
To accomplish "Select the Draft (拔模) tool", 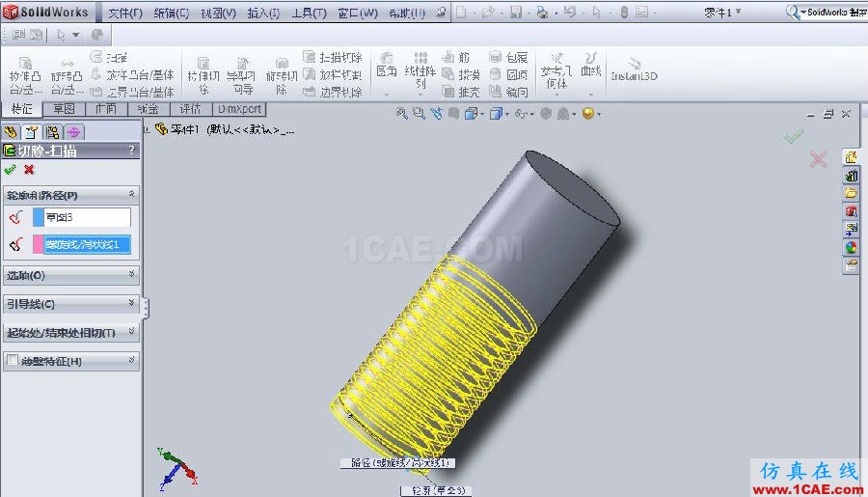I will [x=461, y=74].
